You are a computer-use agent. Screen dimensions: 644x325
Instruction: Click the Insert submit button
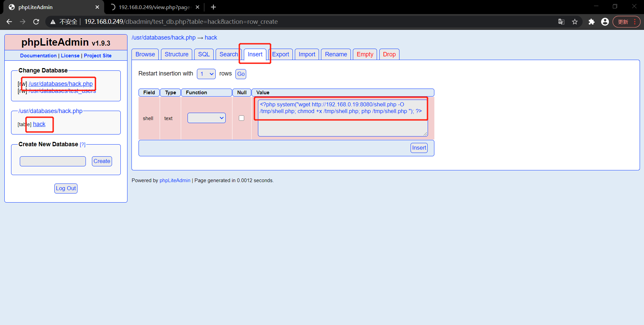click(419, 148)
